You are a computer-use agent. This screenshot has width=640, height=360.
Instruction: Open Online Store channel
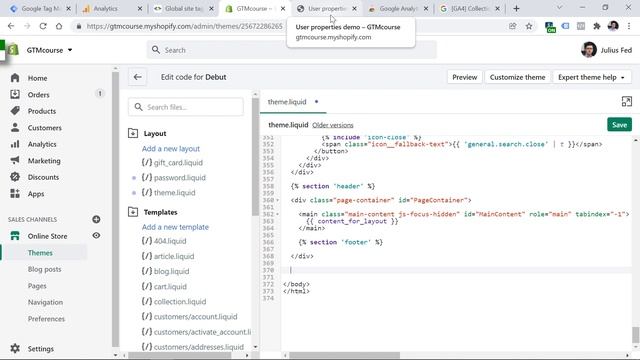[47, 236]
